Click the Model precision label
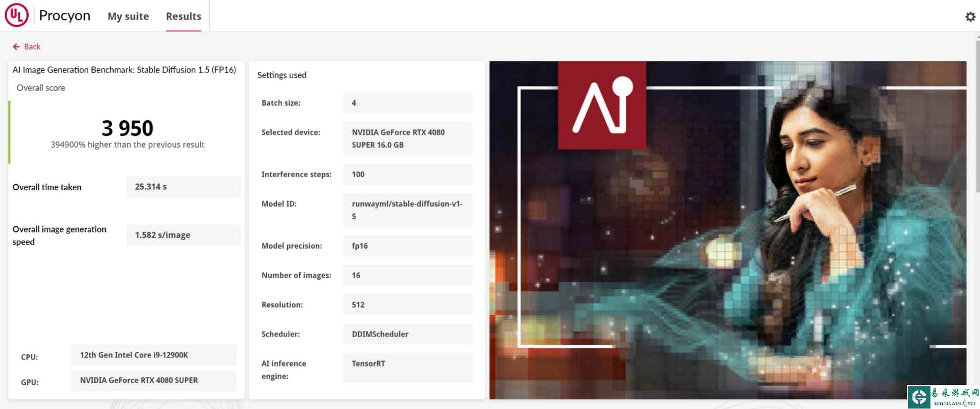This screenshot has height=409, width=980. click(292, 246)
